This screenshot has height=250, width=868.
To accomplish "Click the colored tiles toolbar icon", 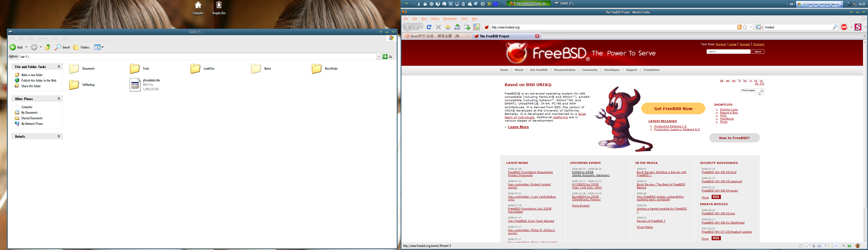I will (x=477, y=27).
